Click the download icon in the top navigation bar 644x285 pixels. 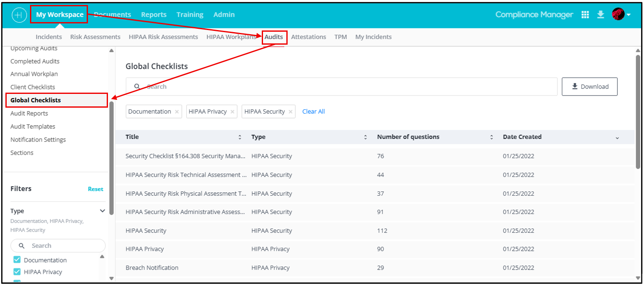601,14
